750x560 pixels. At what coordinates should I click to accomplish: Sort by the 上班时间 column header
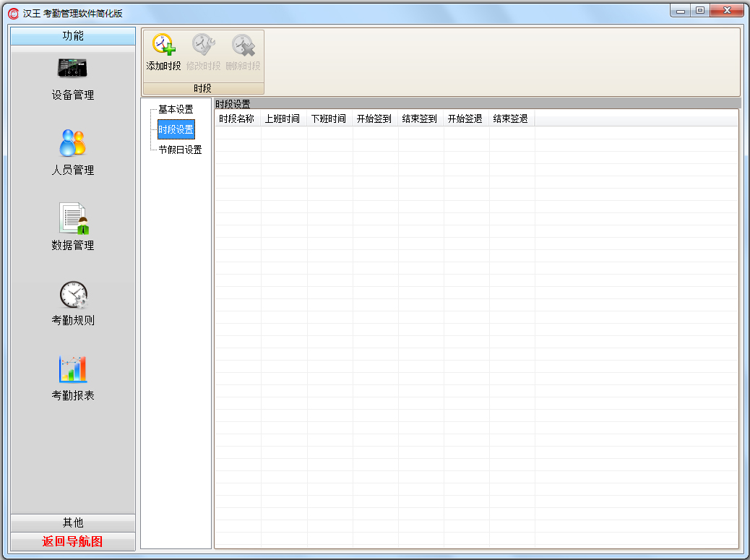(x=283, y=119)
